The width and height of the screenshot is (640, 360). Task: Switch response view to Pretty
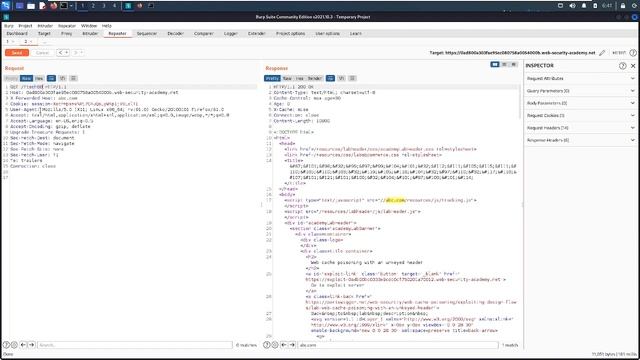tap(272, 78)
